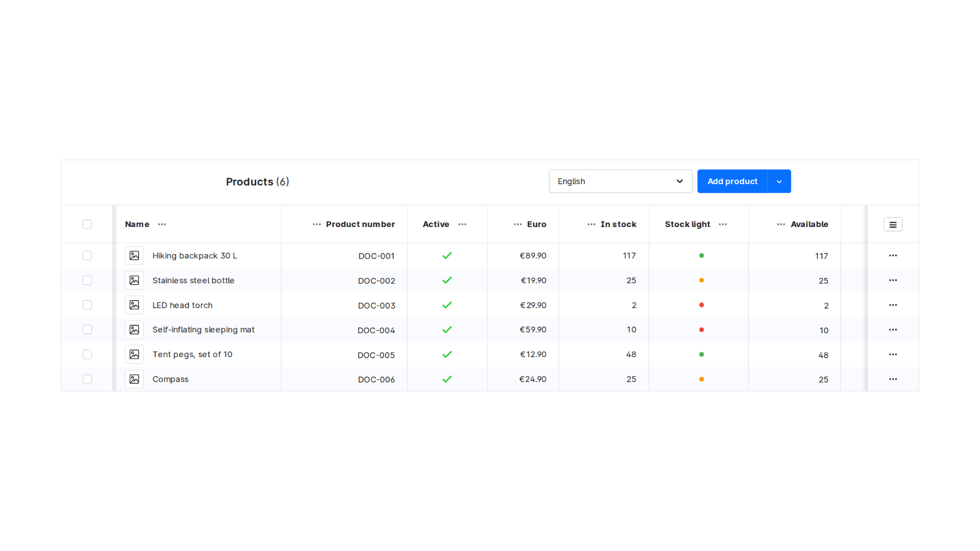This screenshot has width=980, height=551.
Task: Tick the select-all checkbox in header
Action: tap(87, 224)
